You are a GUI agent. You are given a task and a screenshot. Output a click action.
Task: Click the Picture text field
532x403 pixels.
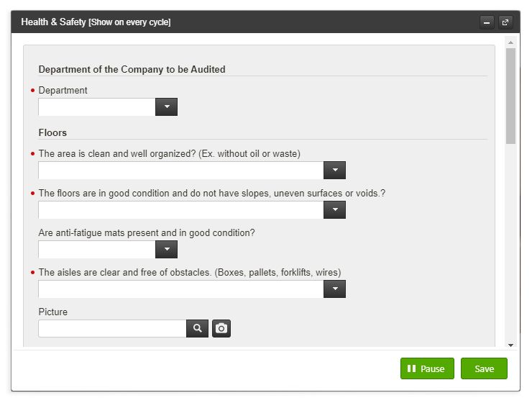[112, 329]
